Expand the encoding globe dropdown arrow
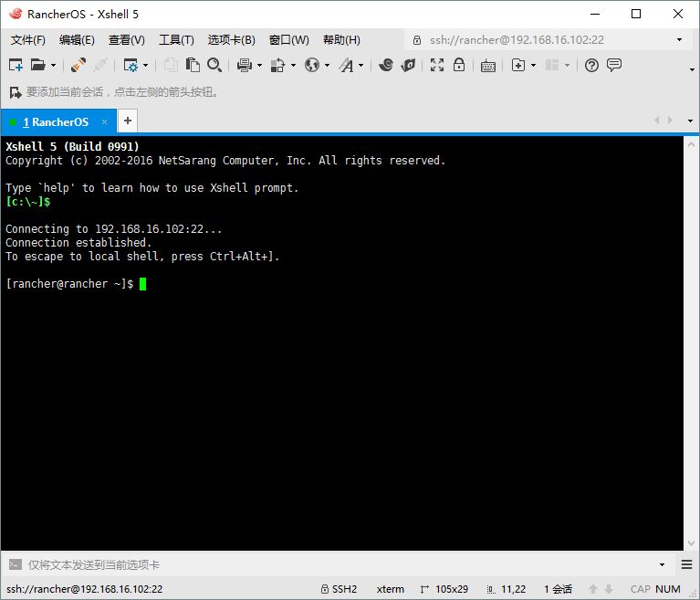 (328, 66)
